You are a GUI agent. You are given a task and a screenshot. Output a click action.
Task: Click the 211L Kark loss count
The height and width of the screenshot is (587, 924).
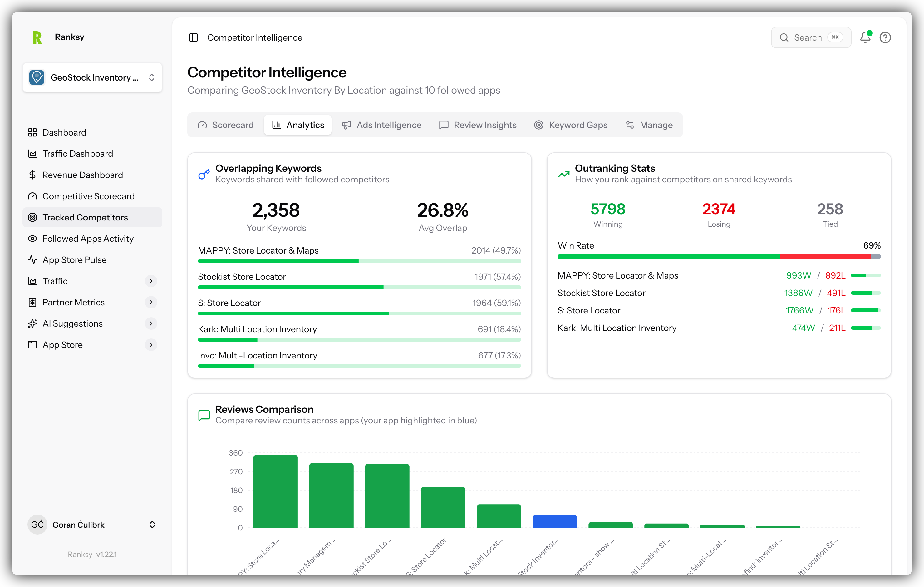[x=837, y=328]
